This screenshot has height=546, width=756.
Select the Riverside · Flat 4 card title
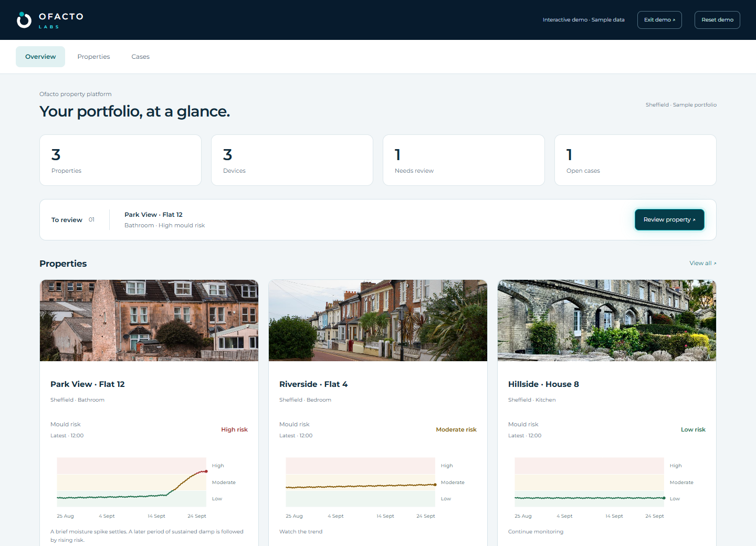(x=313, y=384)
